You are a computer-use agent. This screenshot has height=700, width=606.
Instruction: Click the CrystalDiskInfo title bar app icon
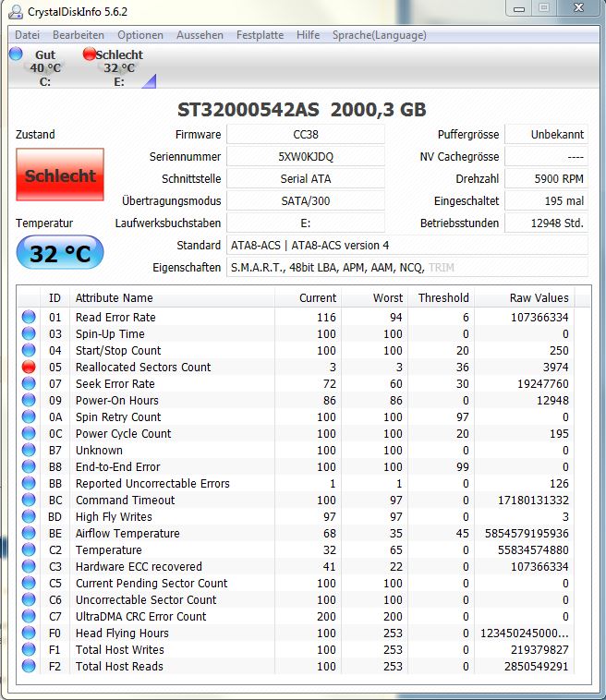15,12
